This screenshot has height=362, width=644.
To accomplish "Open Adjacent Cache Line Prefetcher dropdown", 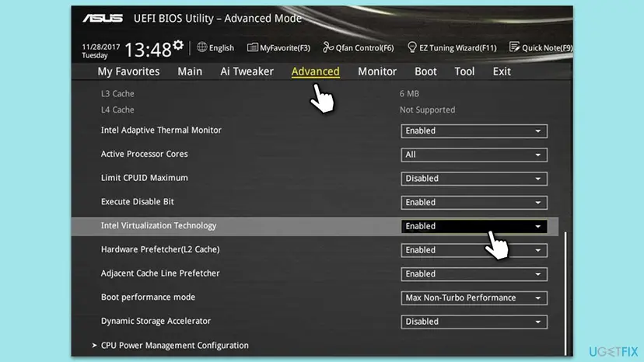I will tap(474, 273).
